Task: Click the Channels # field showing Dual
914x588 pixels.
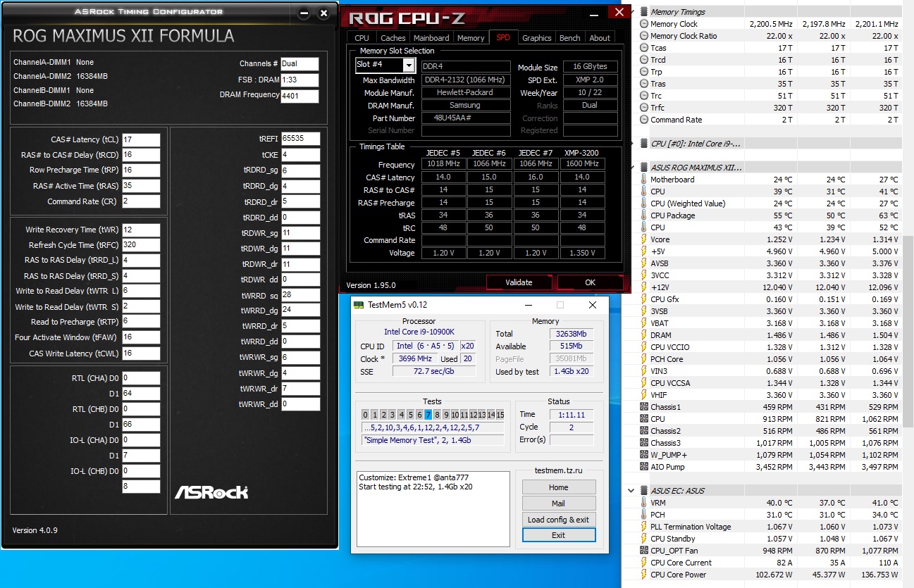Action: (x=299, y=63)
